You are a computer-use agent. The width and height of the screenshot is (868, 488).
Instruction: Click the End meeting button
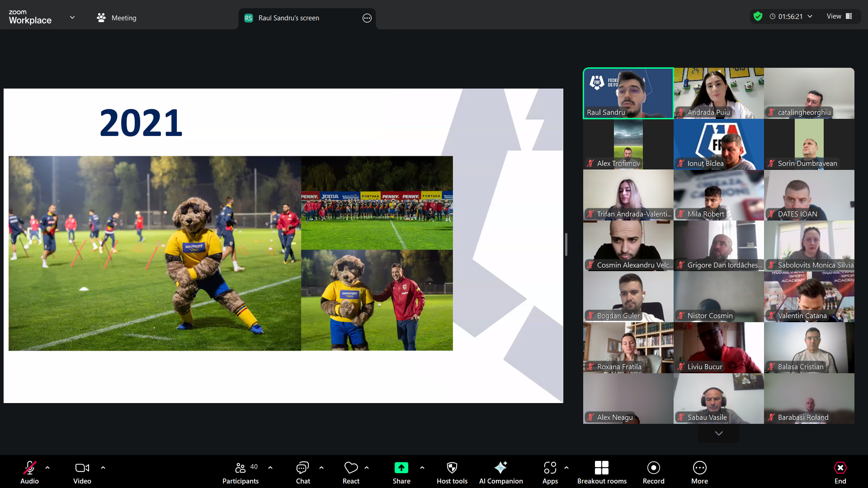(840, 472)
